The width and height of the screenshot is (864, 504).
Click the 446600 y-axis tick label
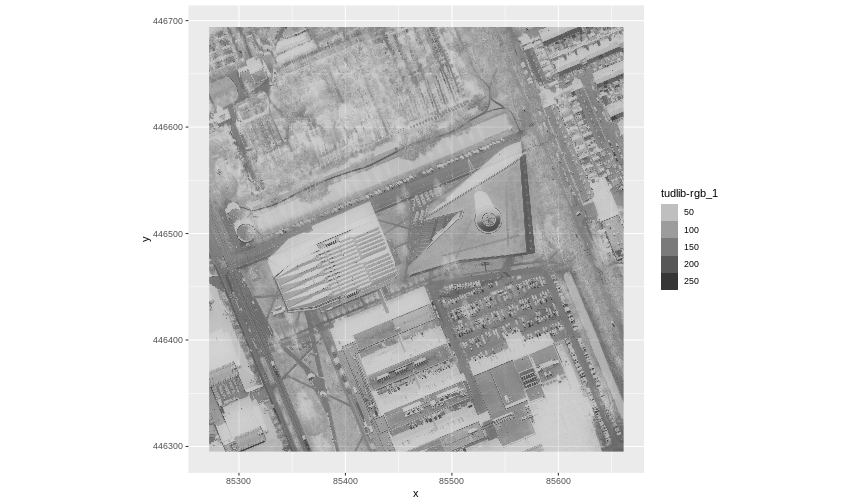pyautogui.click(x=168, y=127)
